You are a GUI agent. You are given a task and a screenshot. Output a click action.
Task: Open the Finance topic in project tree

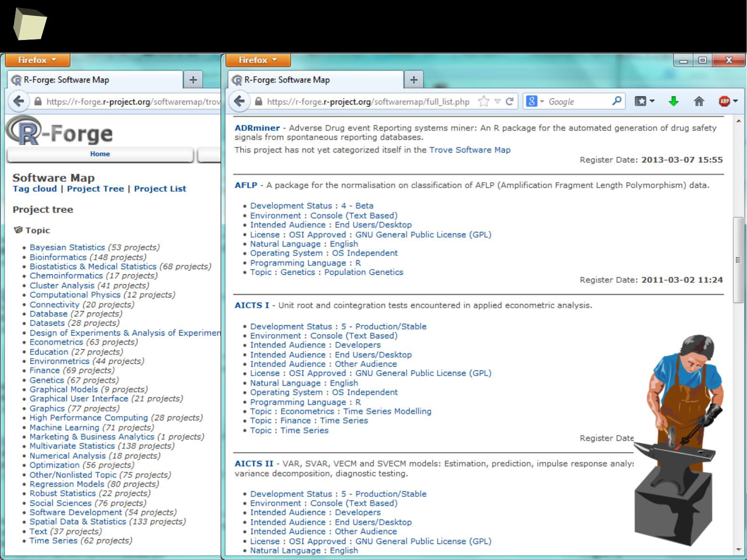pos(45,370)
